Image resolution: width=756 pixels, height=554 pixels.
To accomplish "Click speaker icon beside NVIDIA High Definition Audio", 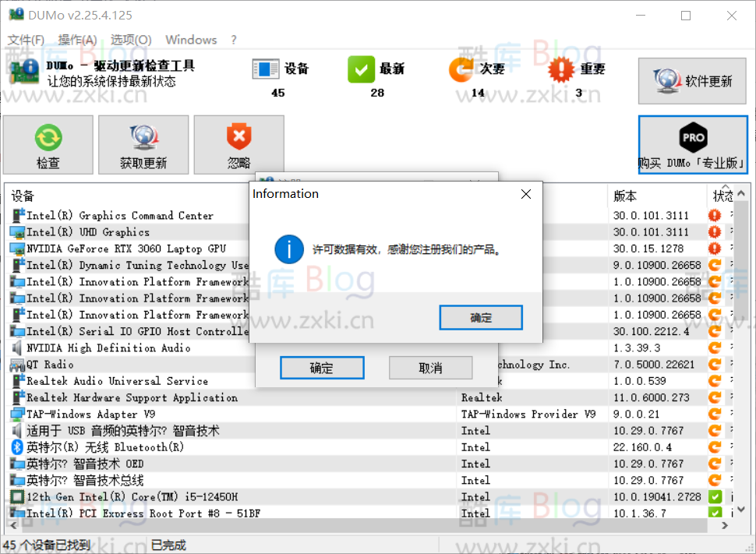I will coord(17,348).
